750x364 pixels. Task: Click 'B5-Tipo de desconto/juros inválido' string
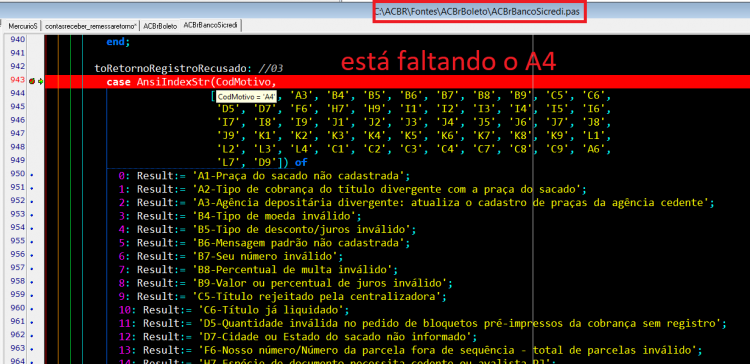[301, 230]
